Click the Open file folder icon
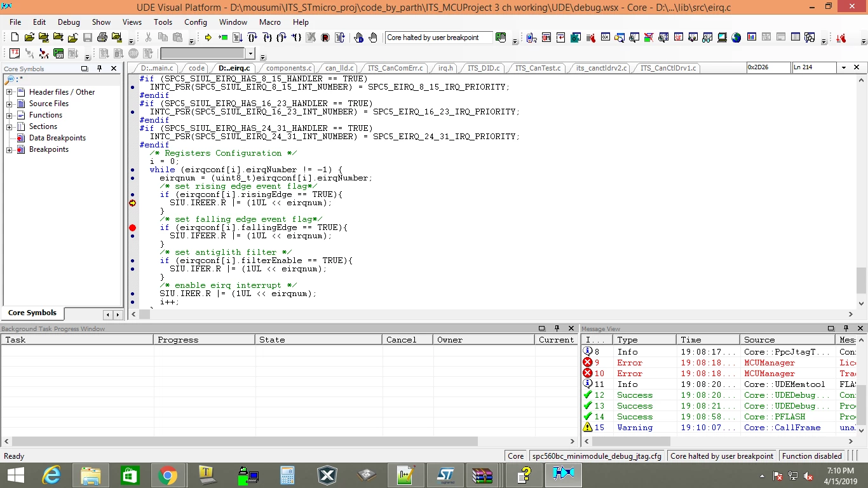Screen dimensions: 868x488 29,37
